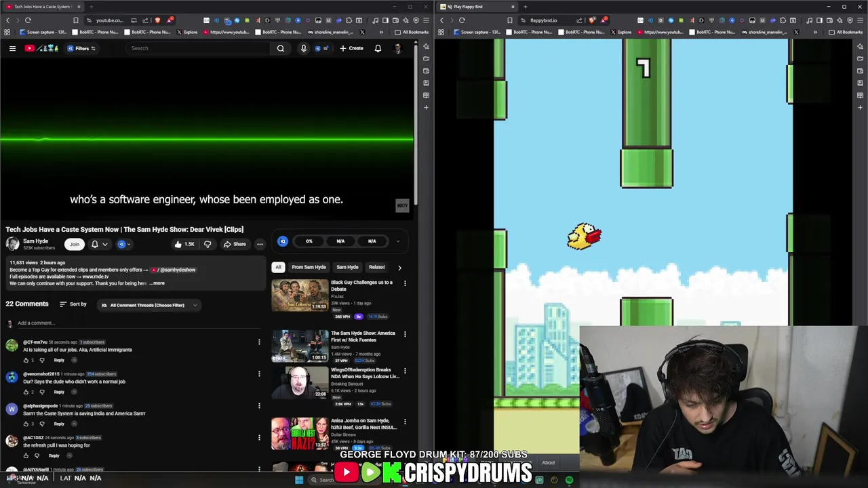Screen dimensions: 868x488
Task: Click the About link under the game
Action: click(548, 463)
